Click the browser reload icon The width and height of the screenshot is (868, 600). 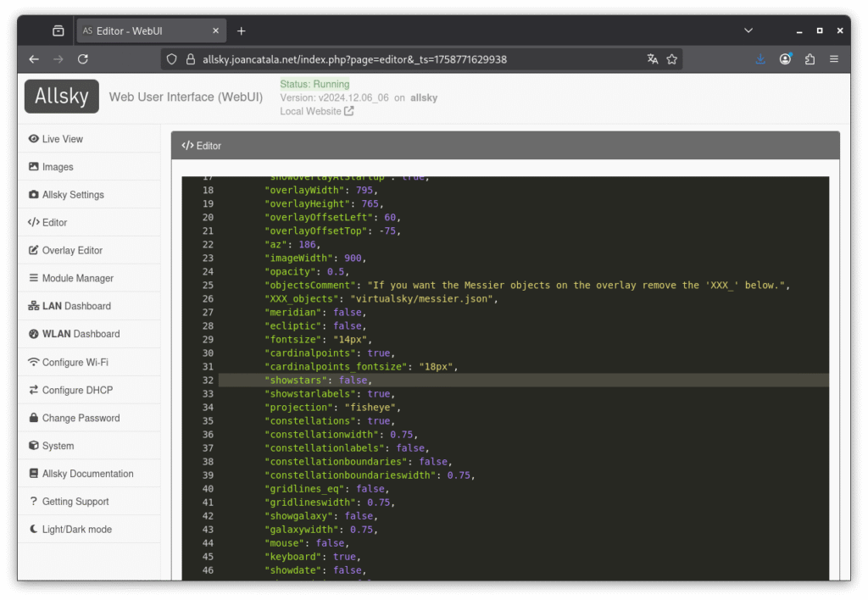pos(82,59)
